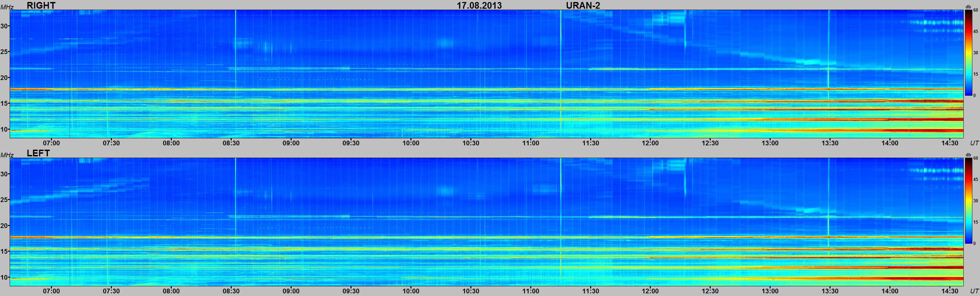This screenshot has height=296, width=980.
Task: Click the 15 MHz tick of RIGHT panel
Action: pyautogui.click(x=4, y=103)
